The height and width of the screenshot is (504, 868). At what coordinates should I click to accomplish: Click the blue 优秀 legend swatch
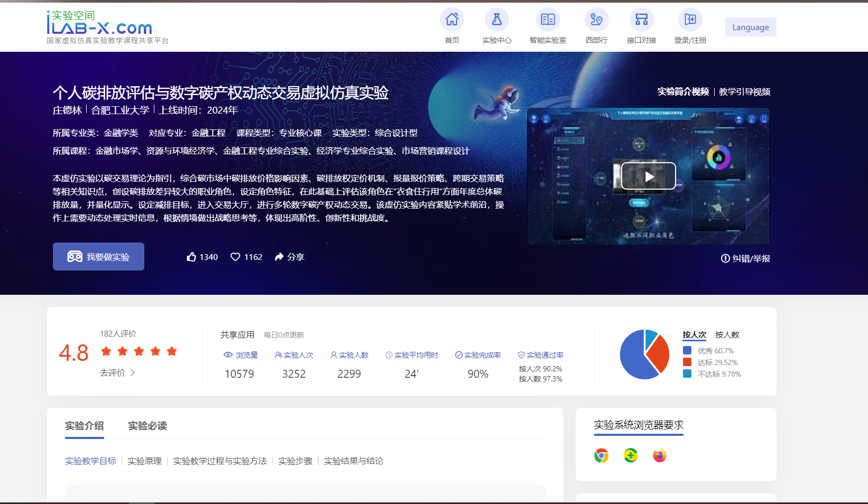[687, 350]
